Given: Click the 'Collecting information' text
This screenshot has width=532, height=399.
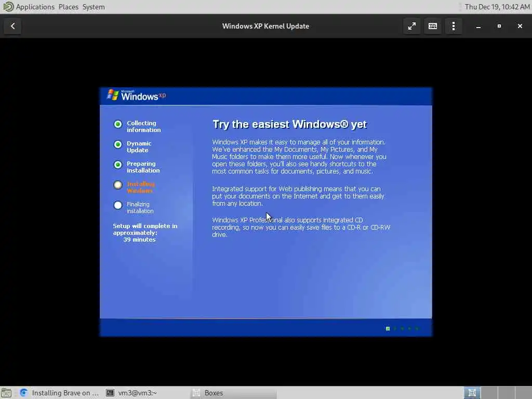Looking at the screenshot, I should pyautogui.click(x=143, y=127).
